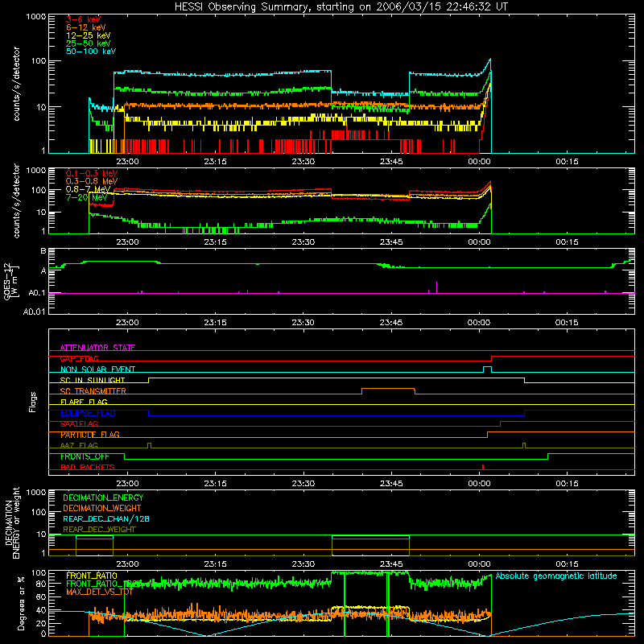Viewport: 644px width, 644px height.
Task: Select the 12-25 keV legend label
Action: (x=88, y=35)
